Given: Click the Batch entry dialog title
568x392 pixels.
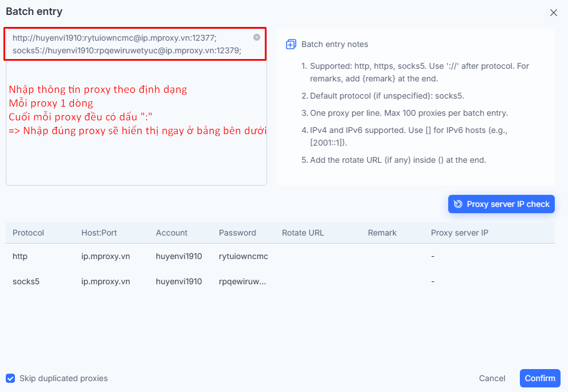Looking at the screenshot, I should 34,11.
